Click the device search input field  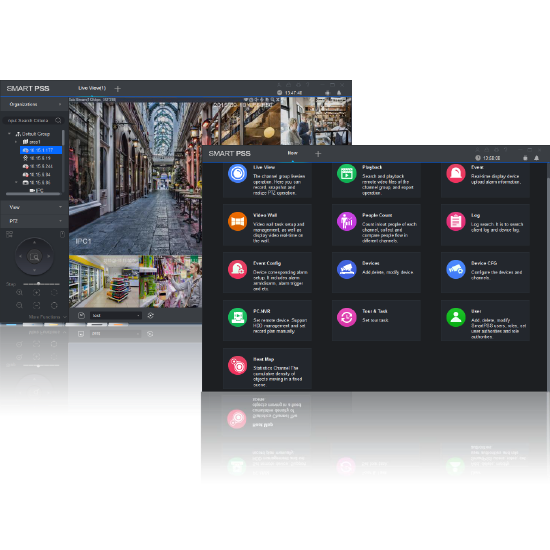tap(32, 121)
